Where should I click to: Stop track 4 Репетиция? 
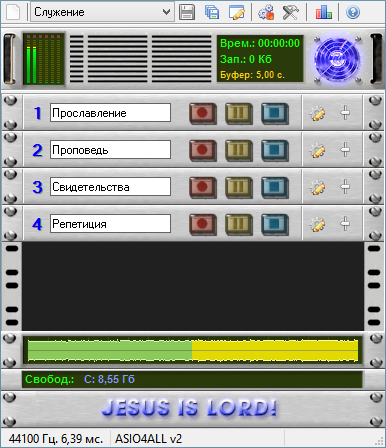275,224
